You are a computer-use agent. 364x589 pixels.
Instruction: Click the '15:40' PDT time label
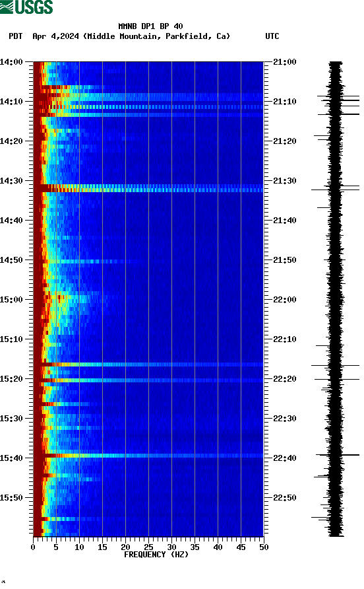(11, 458)
